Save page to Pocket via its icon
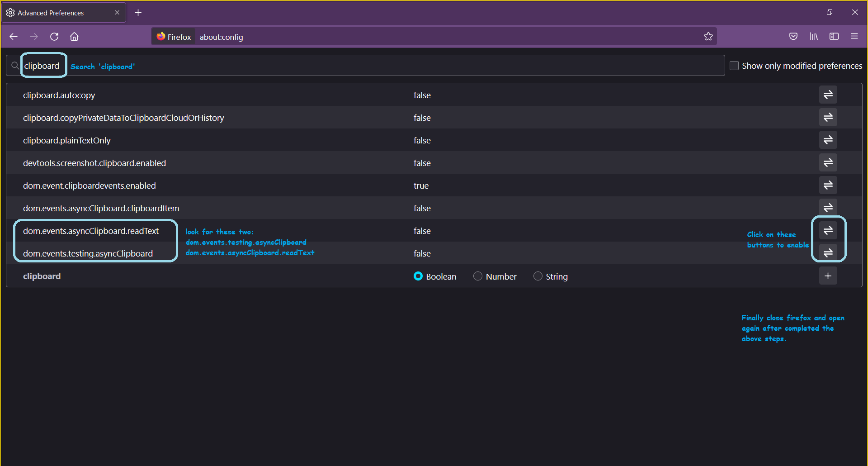868x466 pixels. [793, 36]
